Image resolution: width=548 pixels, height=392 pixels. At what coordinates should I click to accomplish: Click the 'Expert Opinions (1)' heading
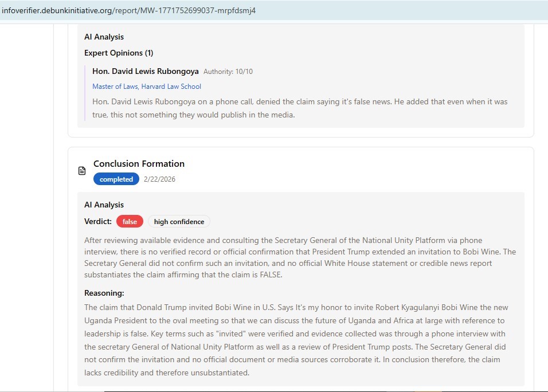pos(119,53)
